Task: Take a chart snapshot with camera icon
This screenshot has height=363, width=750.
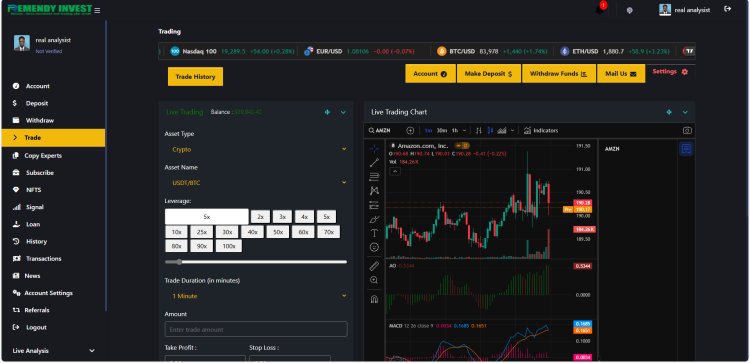Action: (686, 130)
